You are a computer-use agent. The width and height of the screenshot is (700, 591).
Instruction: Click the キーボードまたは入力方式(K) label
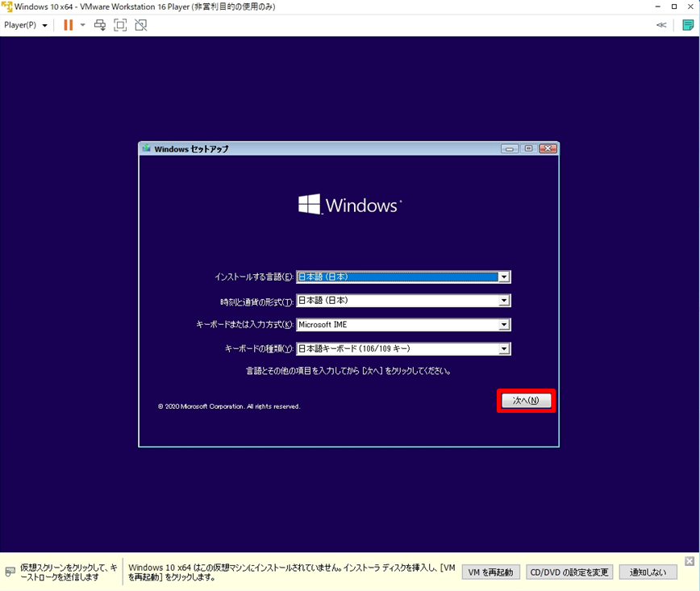244,324
